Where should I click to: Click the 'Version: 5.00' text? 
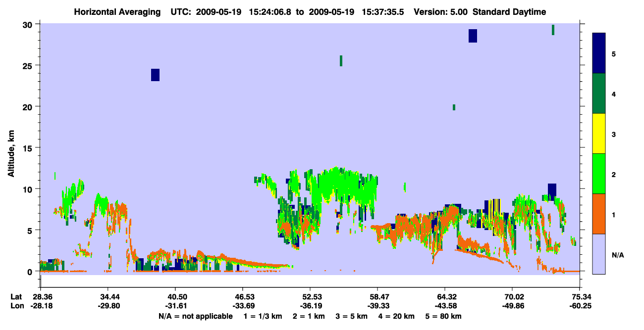point(441,12)
